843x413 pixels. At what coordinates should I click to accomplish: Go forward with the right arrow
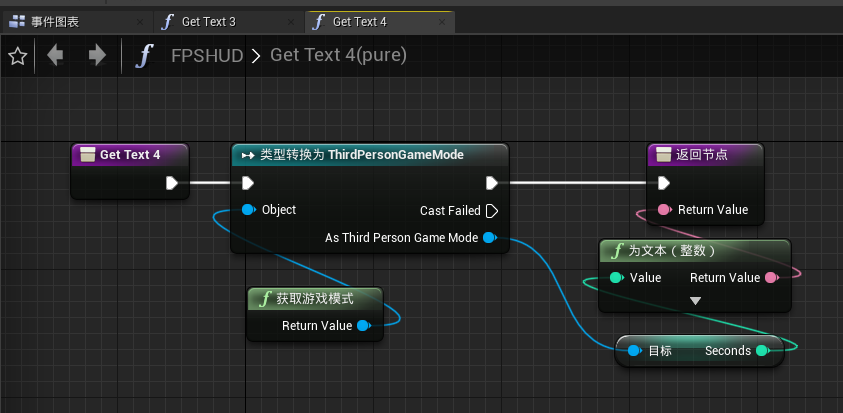[x=97, y=55]
